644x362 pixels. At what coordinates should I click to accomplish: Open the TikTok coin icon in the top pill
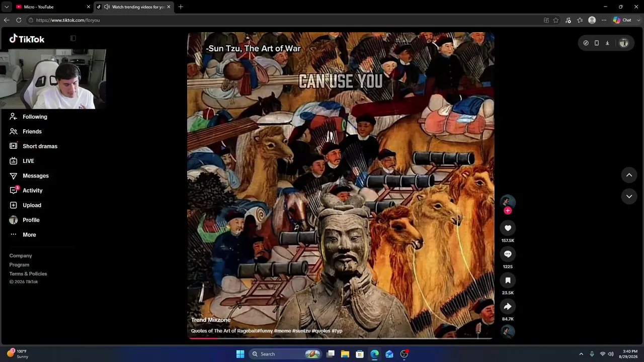coord(586,43)
